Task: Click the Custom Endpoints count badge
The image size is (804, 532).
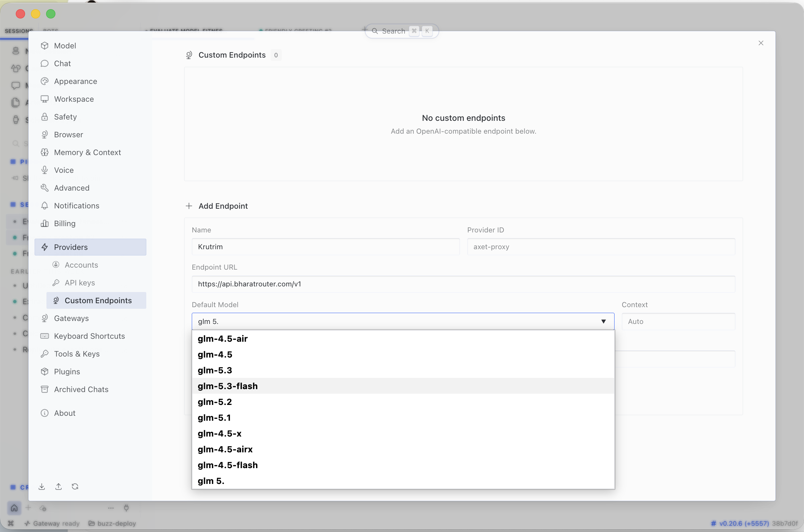Action: 276,55
